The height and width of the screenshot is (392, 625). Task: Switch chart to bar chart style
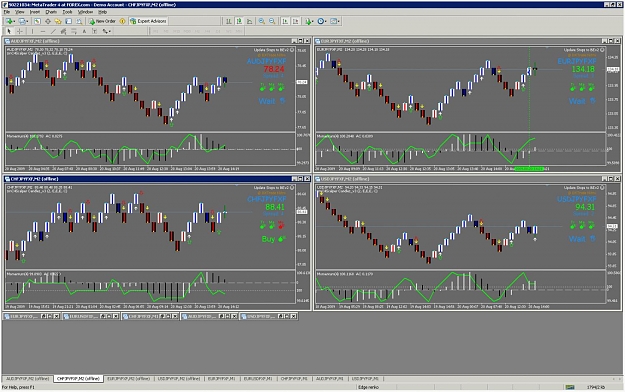229,21
